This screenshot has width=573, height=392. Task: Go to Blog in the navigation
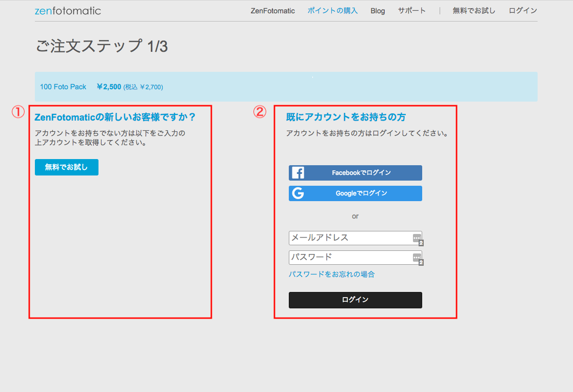tap(378, 11)
